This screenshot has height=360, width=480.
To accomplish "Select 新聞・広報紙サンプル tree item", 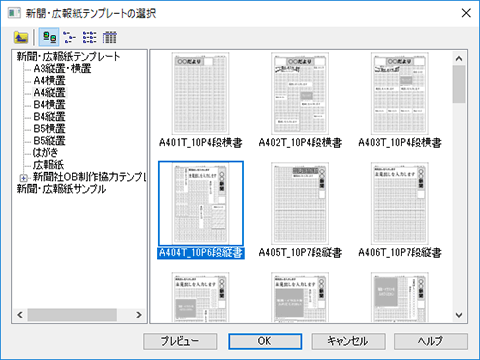I will tap(61, 189).
